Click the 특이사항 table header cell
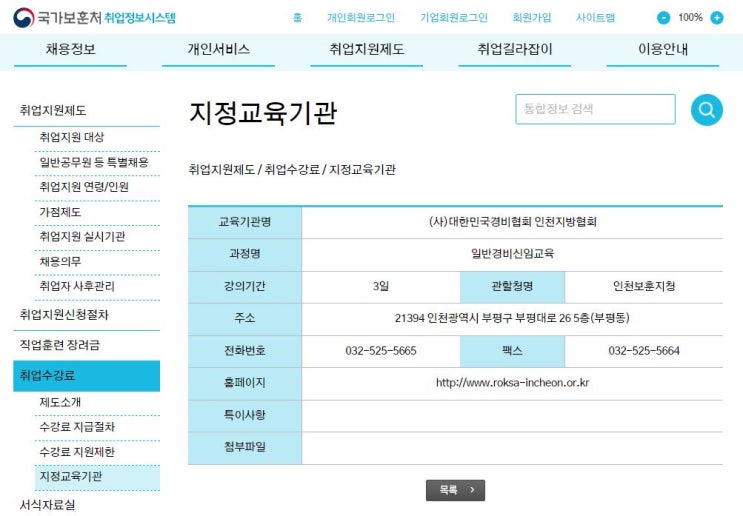Image resolution: width=743 pixels, height=516 pixels. click(245, 416)
